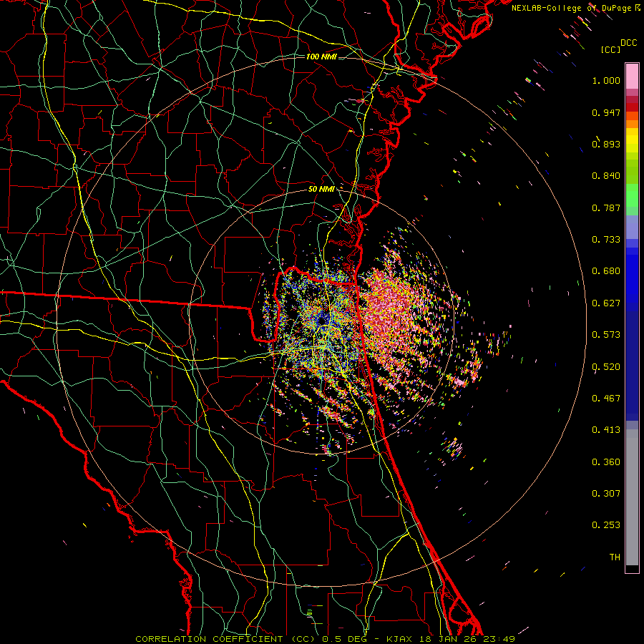Click the 0.840 scale value
644x644 pixels.
(x=606, y=176)
